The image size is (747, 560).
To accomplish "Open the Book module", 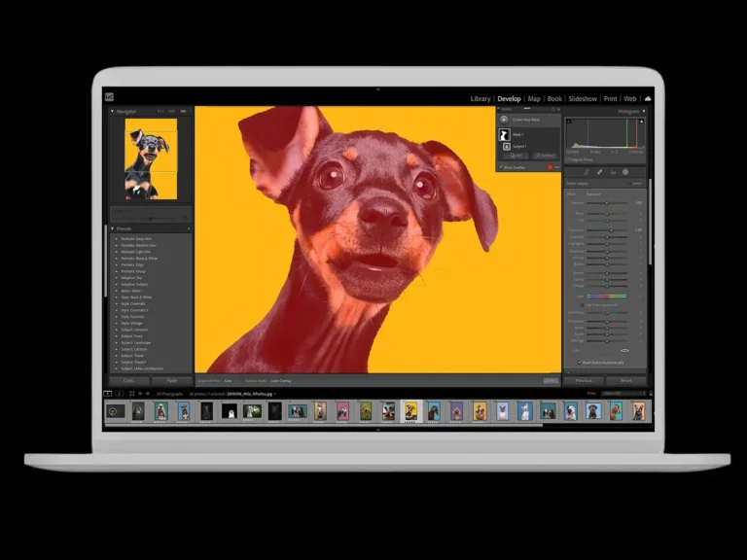I will pos(554,98).
